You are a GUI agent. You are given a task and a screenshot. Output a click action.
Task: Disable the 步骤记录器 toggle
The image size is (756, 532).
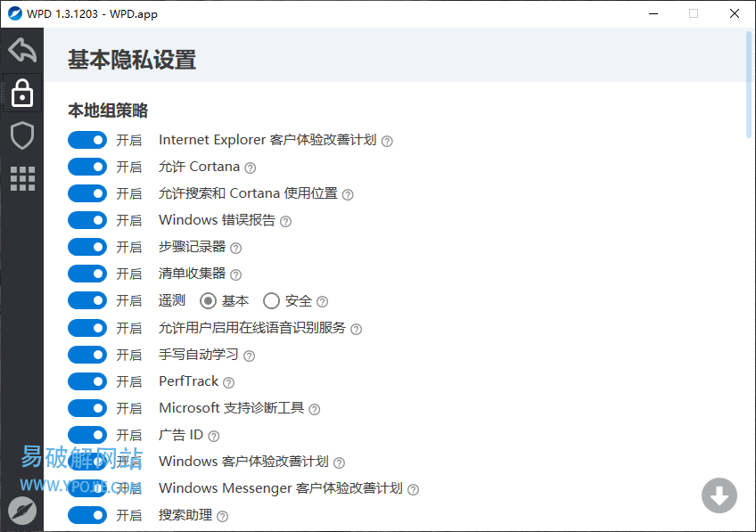coord(87,247)
